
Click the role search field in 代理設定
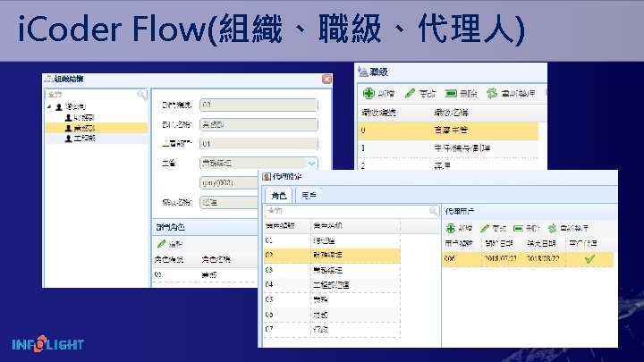352,211
